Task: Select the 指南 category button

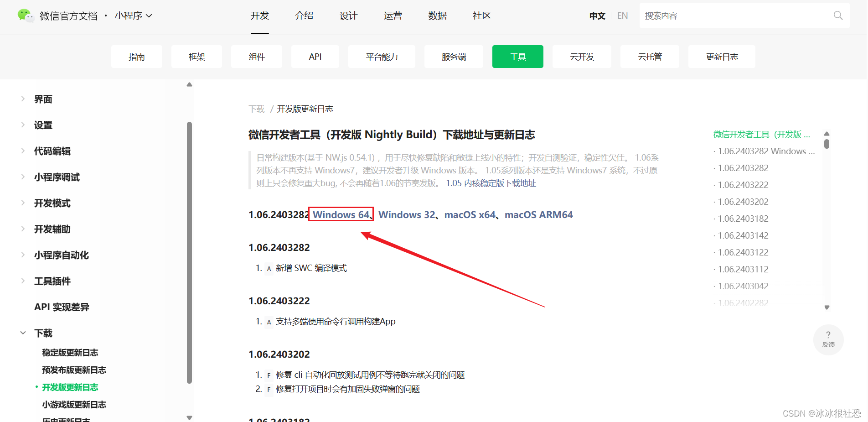Action: tap(137, 57)
